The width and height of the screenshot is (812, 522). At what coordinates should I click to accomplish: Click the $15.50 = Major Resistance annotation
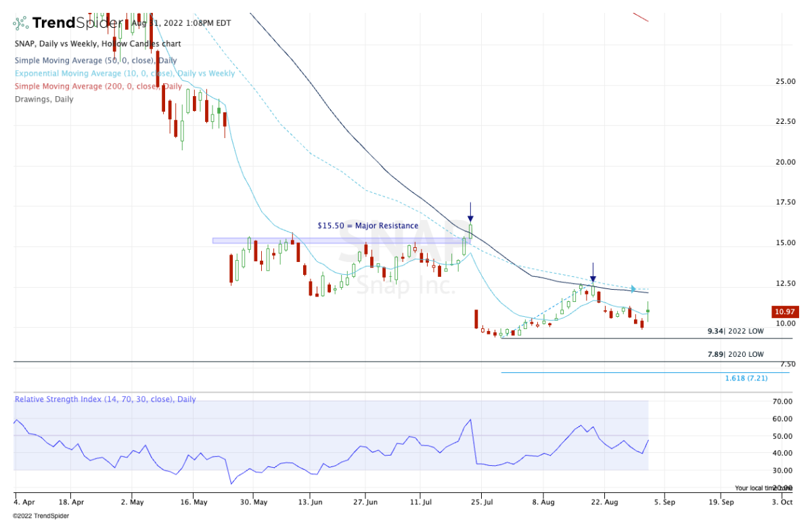(x=368, y=225)
